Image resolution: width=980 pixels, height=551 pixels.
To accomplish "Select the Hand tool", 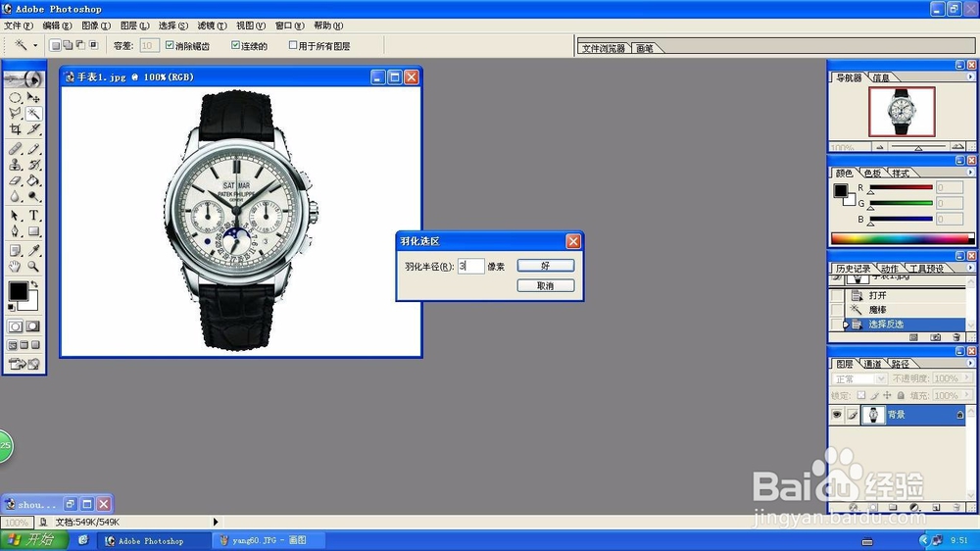I will (15, 267).
